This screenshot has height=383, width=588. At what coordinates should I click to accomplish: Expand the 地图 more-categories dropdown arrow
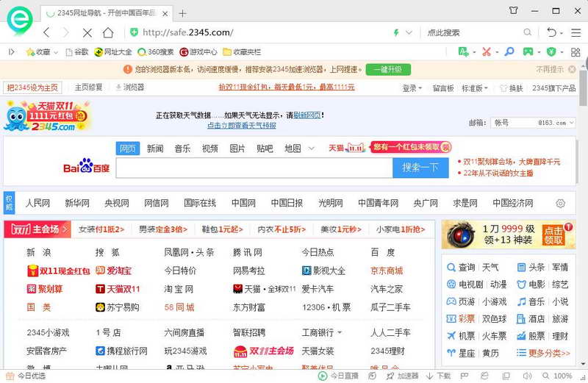point(312,148)
